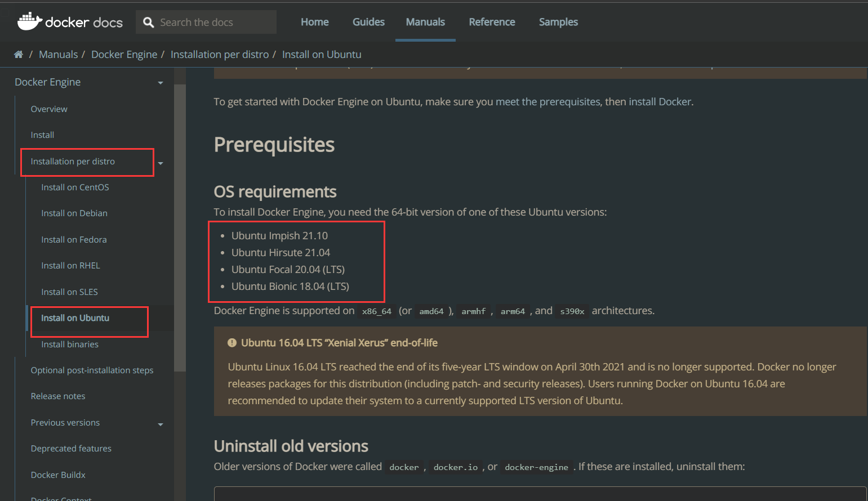Viewport: 868px width, 501px height.
Task: Open the Guides tab
Action: pyautogui.click(x=368, y=22)
